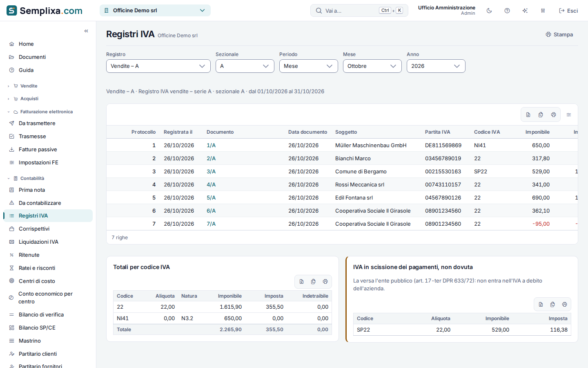
Task: Open the Periodo dropdown set to Mese
Action: [x=309, y=66]
